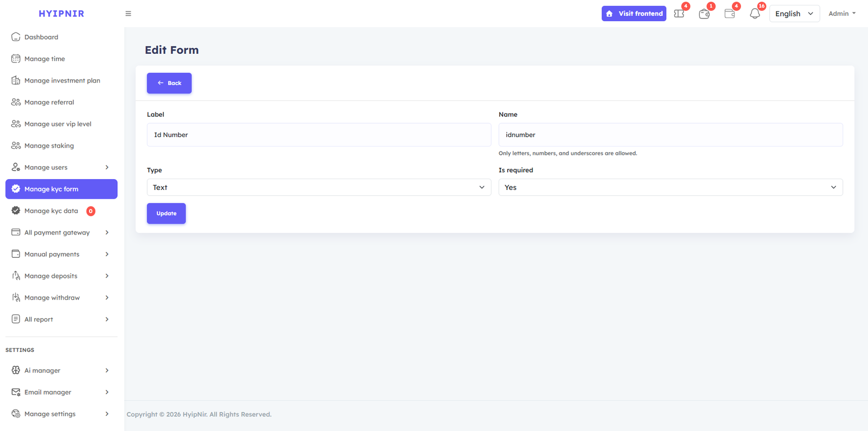Click the Manage withdraw icon
Image resolution: width=868 pixels, height=431 pixels.
pyautogui.click(x=16, y=297)
